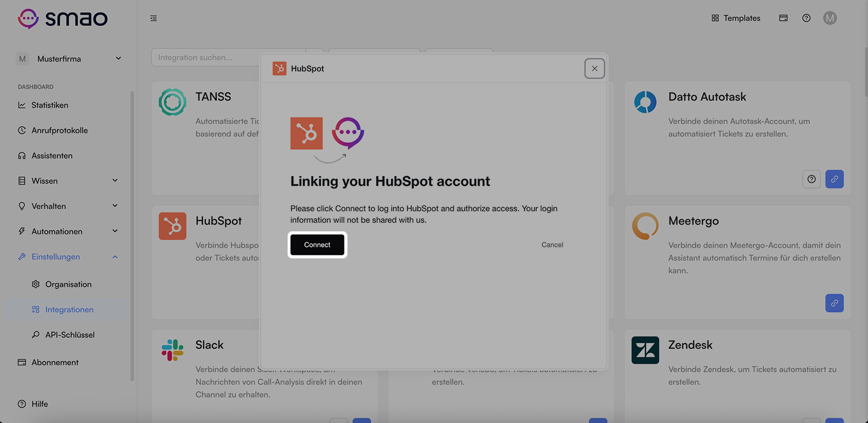Click the Datto Autotask card title
868x423 pixels.
point(708,97)
